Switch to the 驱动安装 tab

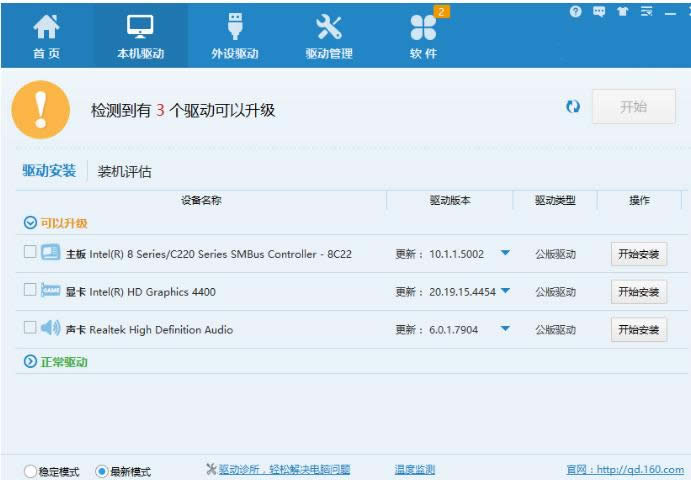click(x=49, y=170)
